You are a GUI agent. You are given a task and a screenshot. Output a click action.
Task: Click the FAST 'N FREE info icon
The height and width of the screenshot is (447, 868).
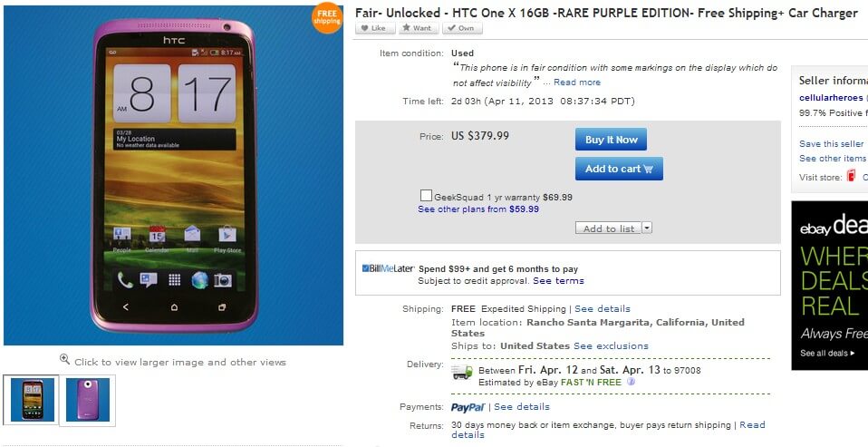632,382
